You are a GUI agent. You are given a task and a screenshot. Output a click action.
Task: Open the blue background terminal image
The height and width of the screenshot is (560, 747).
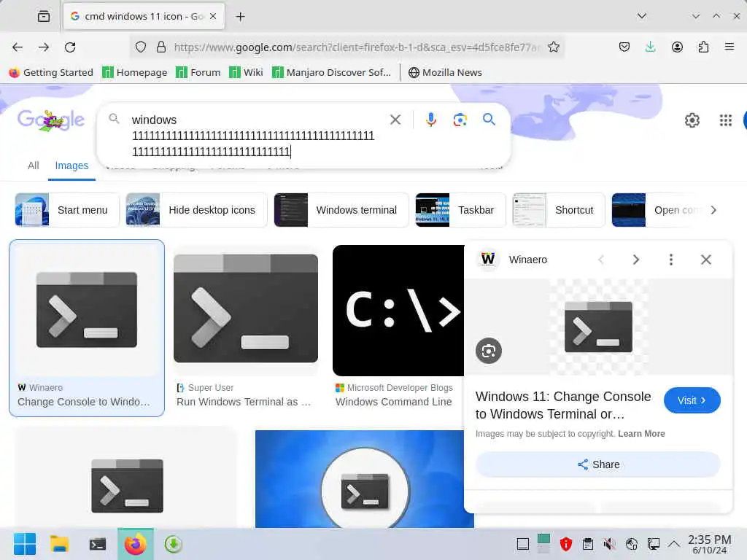365,479
